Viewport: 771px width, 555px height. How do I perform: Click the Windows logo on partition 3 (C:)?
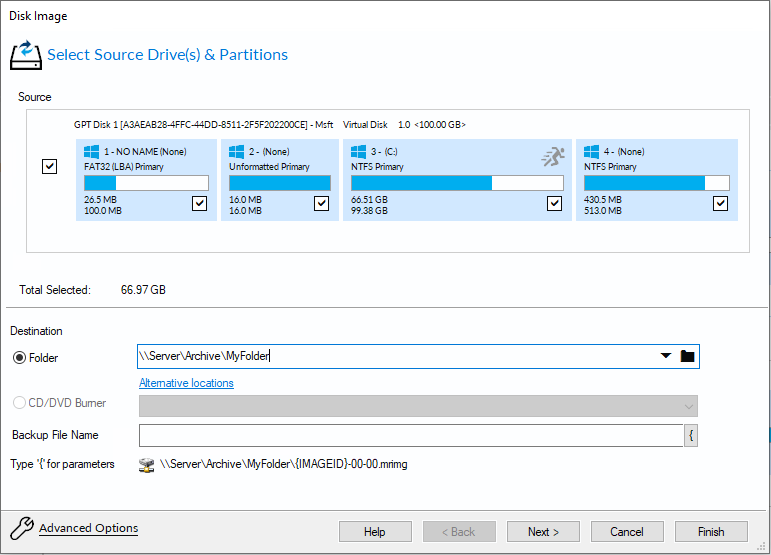[x=359, y=152]
